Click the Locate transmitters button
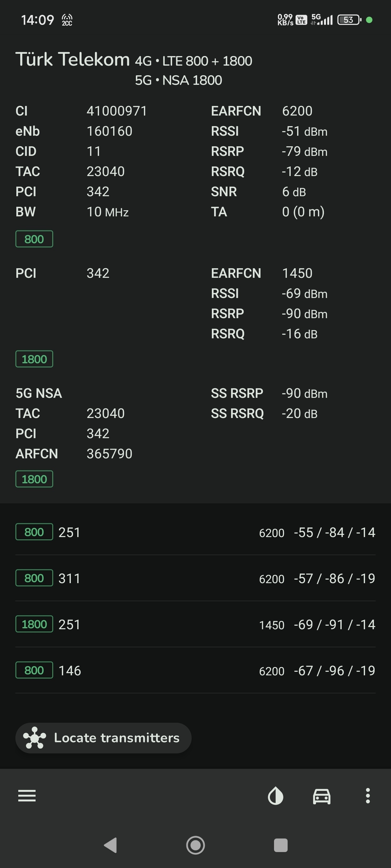 click(x=103, y=738)
